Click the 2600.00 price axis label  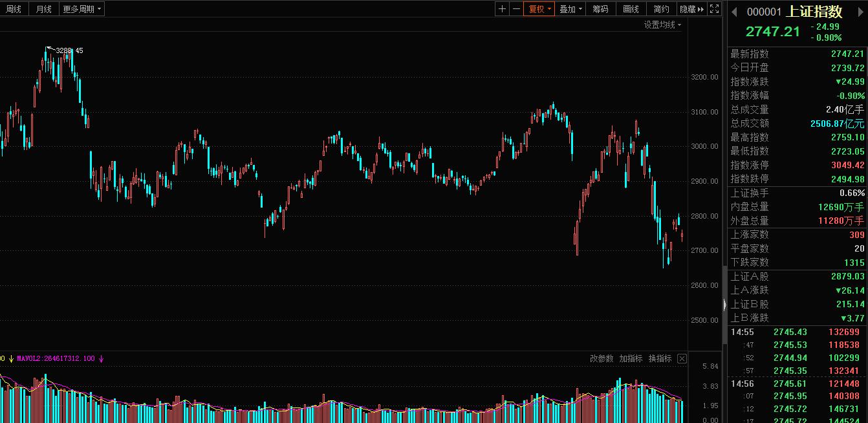705,285
